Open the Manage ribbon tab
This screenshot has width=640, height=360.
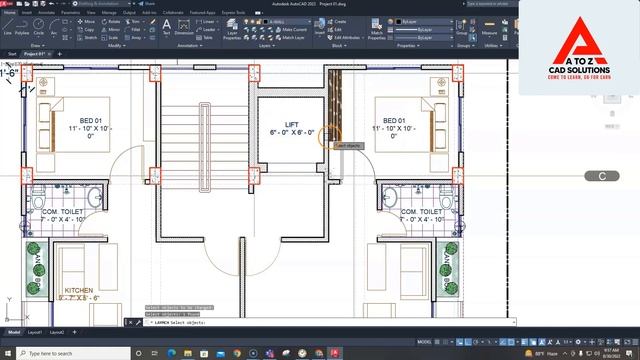[109, 13]
